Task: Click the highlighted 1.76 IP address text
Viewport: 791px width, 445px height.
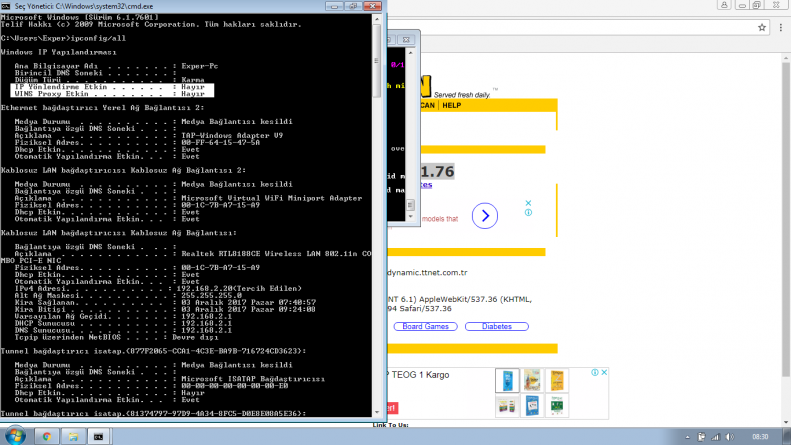Action: point(437,172)
